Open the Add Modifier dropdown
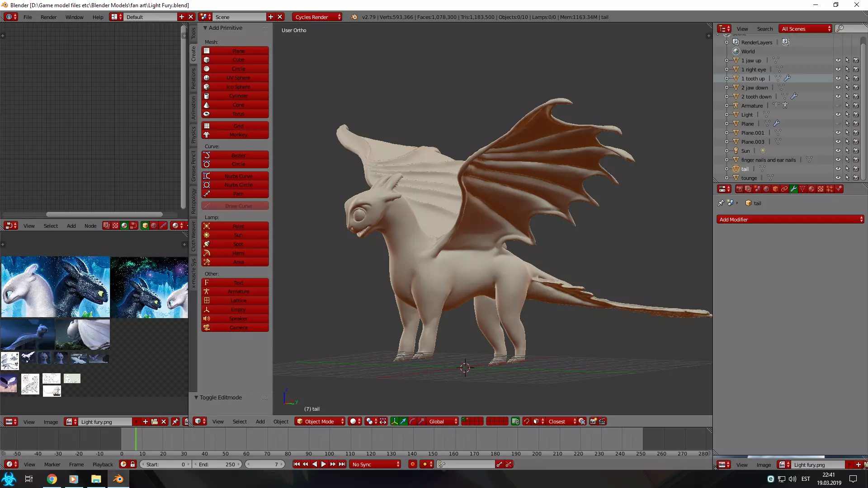This screenshot has height=488, width=868. pyautogui.click(x=790, y=219)
